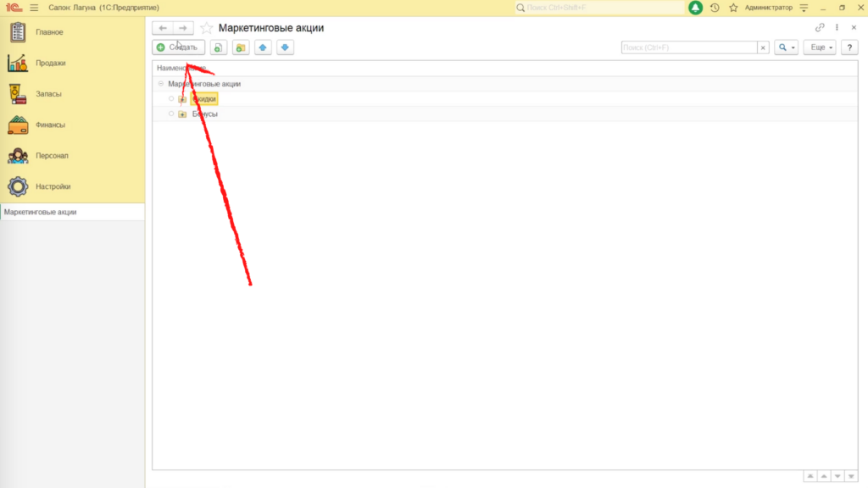Screen dimensions: 868x488
Task: Open the settings lines icon next to Администратор
Action: 804,8
